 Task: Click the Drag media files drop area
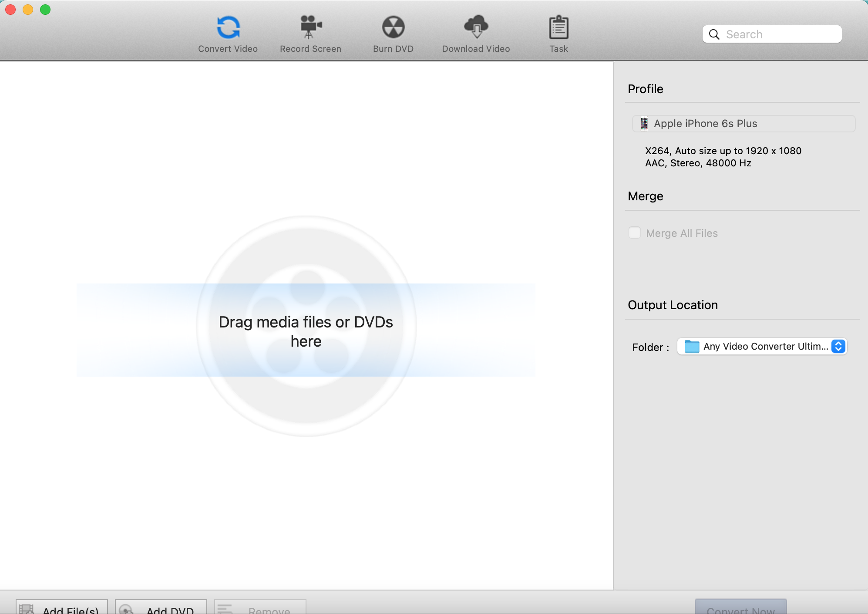306,331
